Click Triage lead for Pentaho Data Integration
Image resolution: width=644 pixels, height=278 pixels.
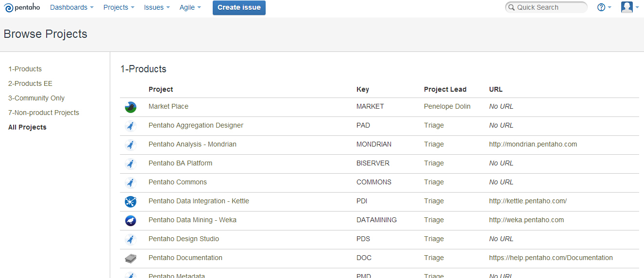tap(434, 201)
